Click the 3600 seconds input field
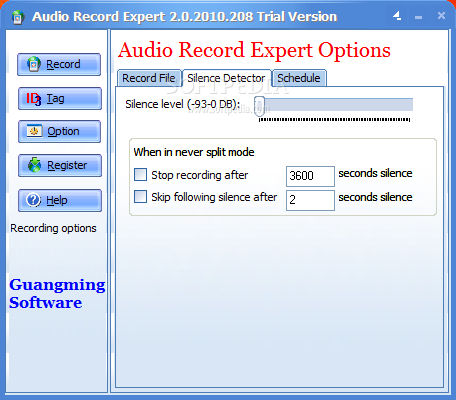The image size is (456, 400). tap(310, 176)
